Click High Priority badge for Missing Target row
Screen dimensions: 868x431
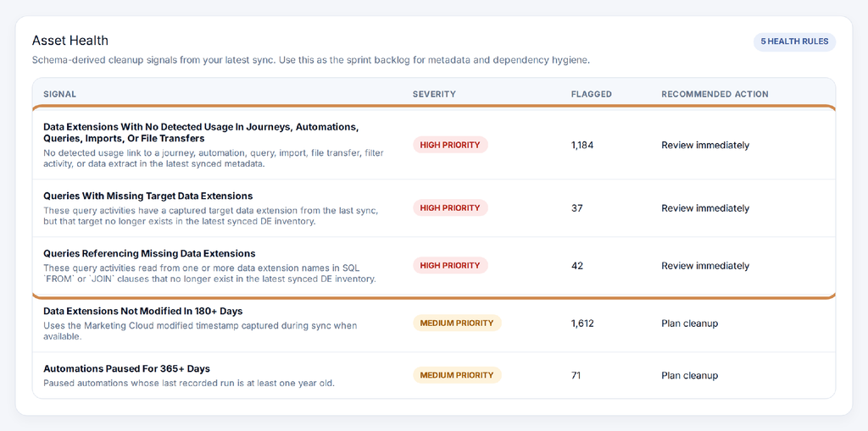450,208
